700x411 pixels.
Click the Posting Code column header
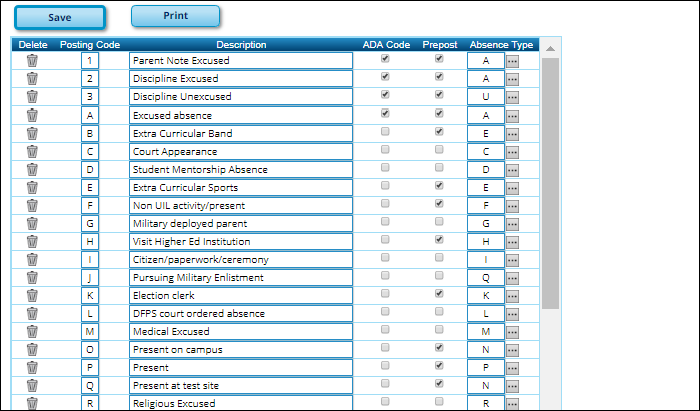[90, 44]
